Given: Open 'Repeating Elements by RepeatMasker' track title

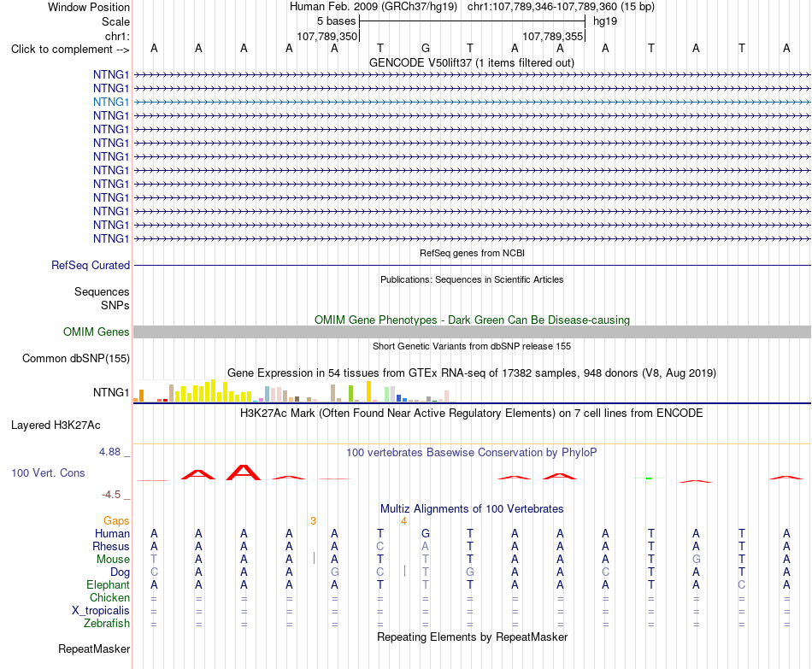Looking at the screenshot, I should (472, 637).
